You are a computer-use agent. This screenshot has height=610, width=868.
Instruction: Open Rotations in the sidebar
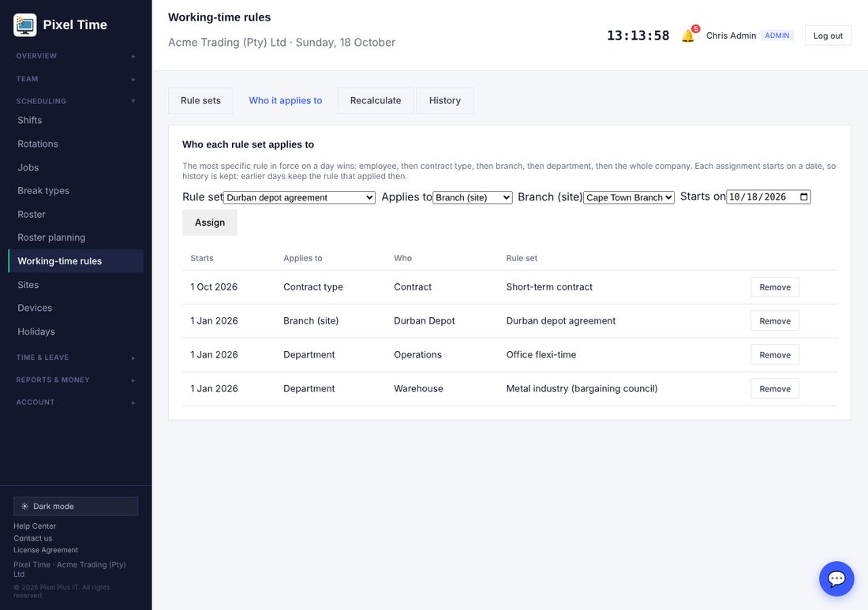76,144
